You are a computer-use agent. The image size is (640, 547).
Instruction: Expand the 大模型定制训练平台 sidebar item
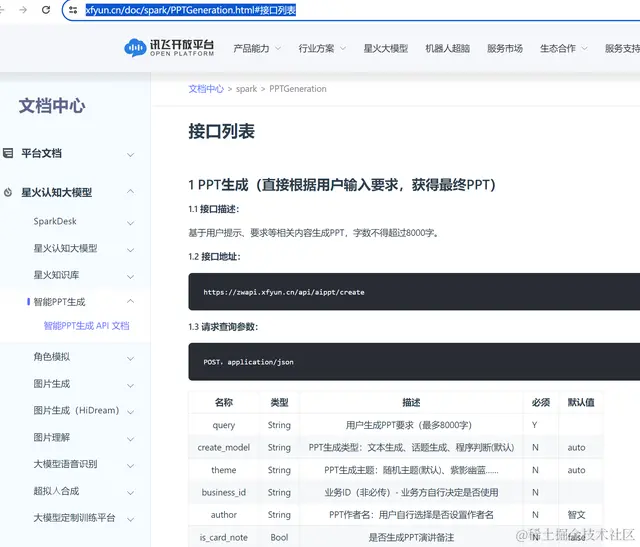130,519
